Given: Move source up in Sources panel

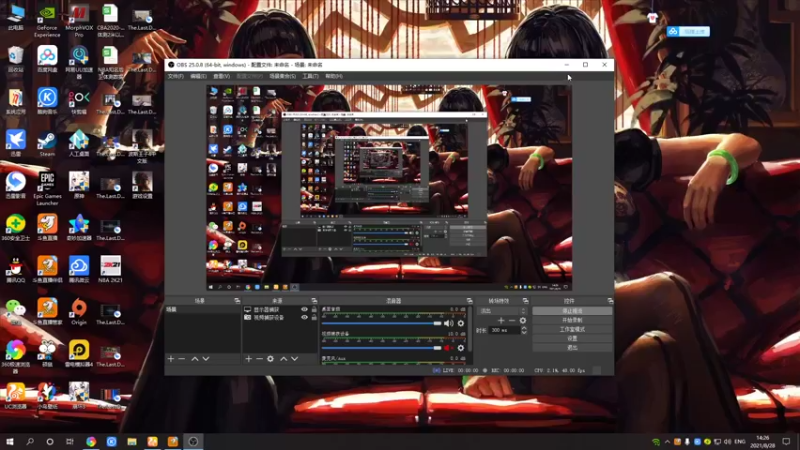Looking at the screenshot, I should pyautogui.click(x=284, y=359).
